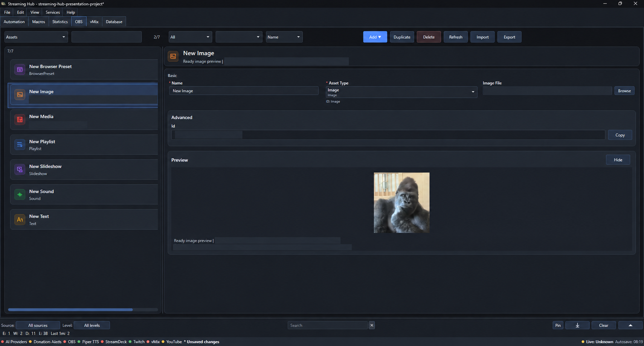Viewport: 644px width, 346px height.
Task: Open the Statistics tab
Action: coord(60,22)
